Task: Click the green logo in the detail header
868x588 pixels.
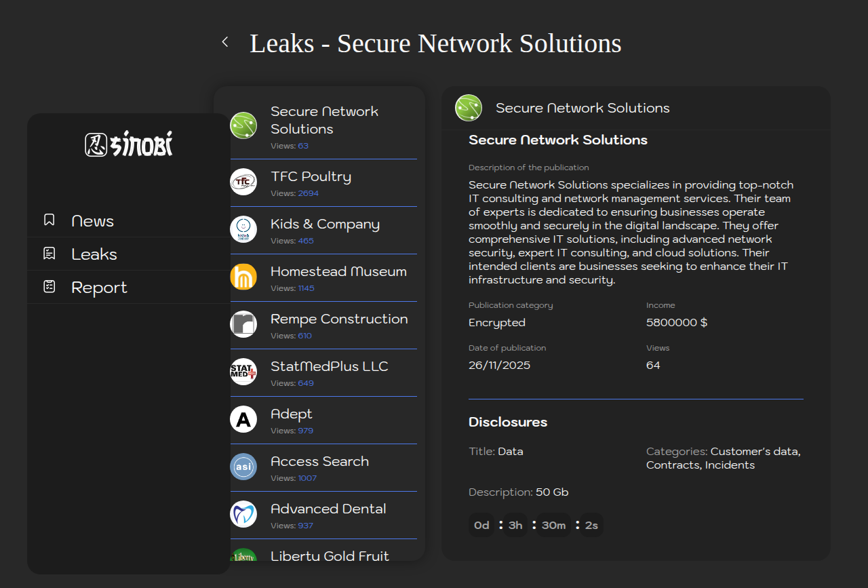Action: 469,108
